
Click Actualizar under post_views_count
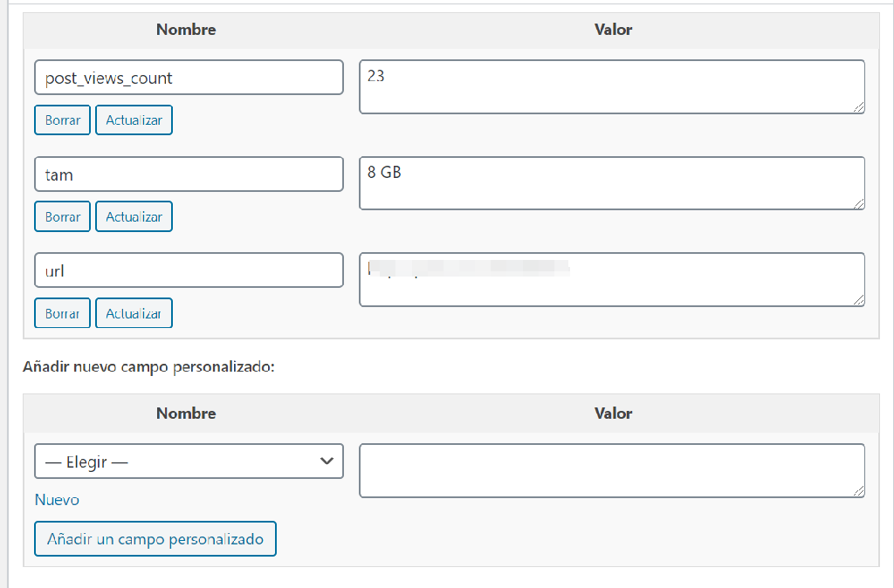tap(134, 120)
